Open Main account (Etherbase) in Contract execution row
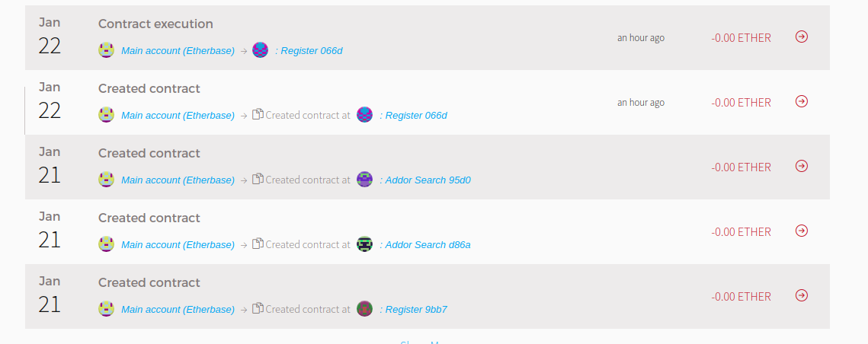The image size is (868, 344). pos(178,51)
